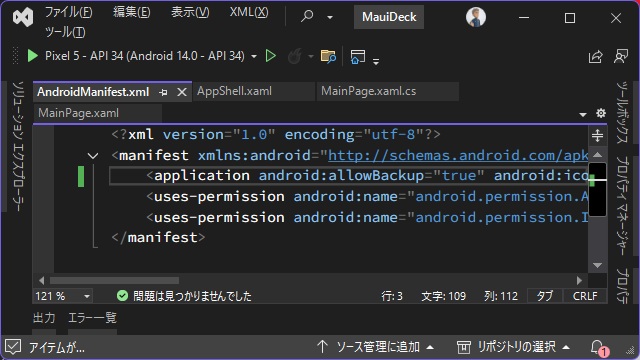Click the search magnifier icon
The height and width of the screenshot is (360, 640).
[307, 17]
